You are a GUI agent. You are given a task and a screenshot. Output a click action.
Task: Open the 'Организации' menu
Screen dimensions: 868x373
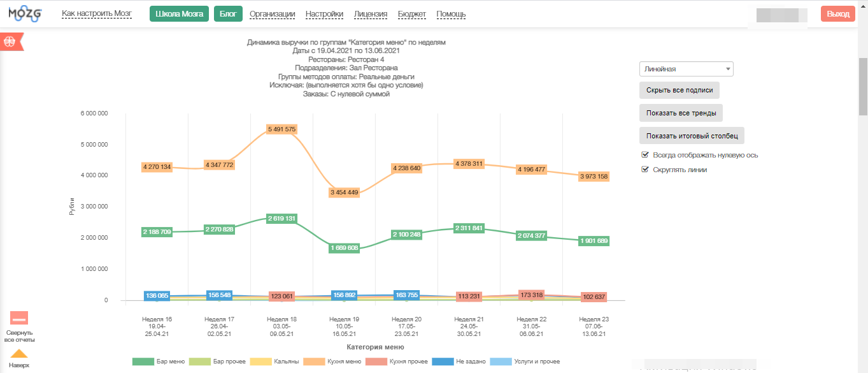[272, 14]
